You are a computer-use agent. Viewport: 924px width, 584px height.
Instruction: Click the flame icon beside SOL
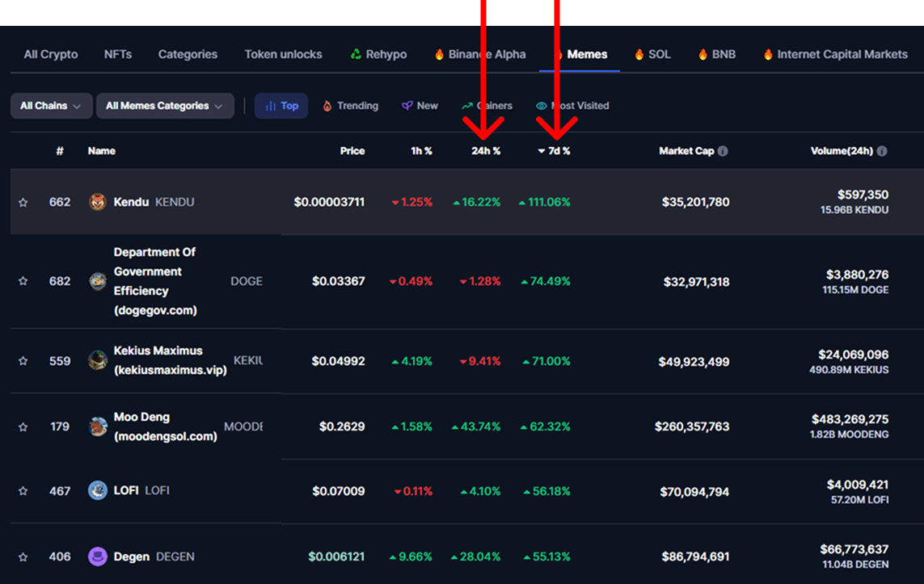click(x=639, y=54)
